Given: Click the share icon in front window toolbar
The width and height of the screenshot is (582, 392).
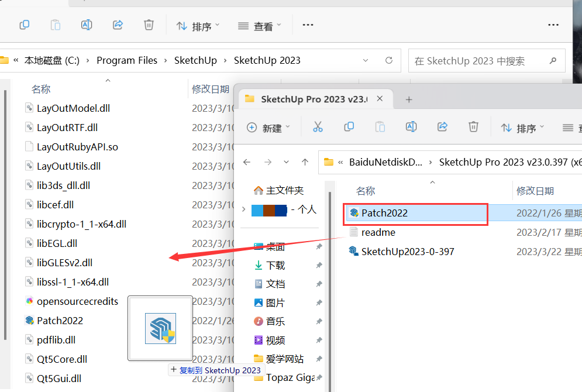Looking at the screenshot, I should [443, 127].
